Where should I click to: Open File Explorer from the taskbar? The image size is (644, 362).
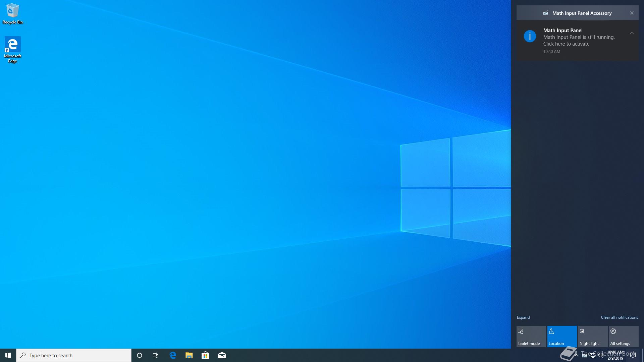(x=189, y=355)
